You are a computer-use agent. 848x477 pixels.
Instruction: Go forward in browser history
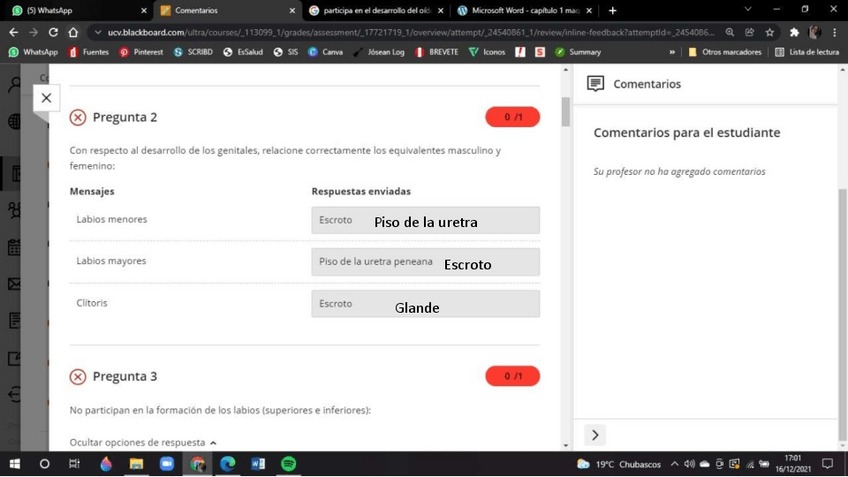tap(34, 32)
